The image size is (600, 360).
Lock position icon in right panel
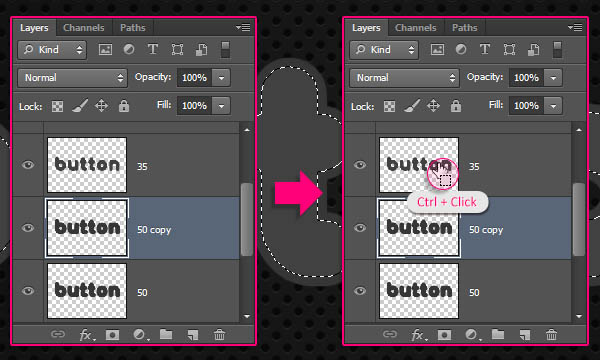point(434,106)
